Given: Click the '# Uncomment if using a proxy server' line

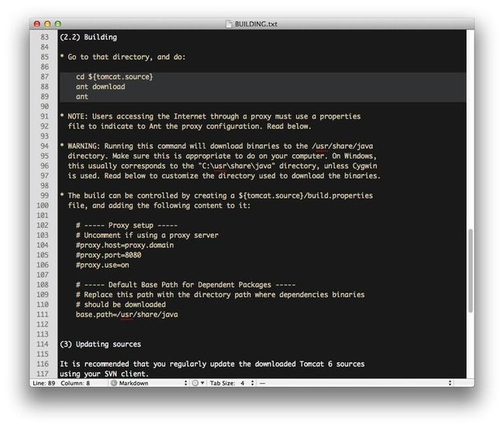Looking at the screenshot, I should (x=147, y=235).
